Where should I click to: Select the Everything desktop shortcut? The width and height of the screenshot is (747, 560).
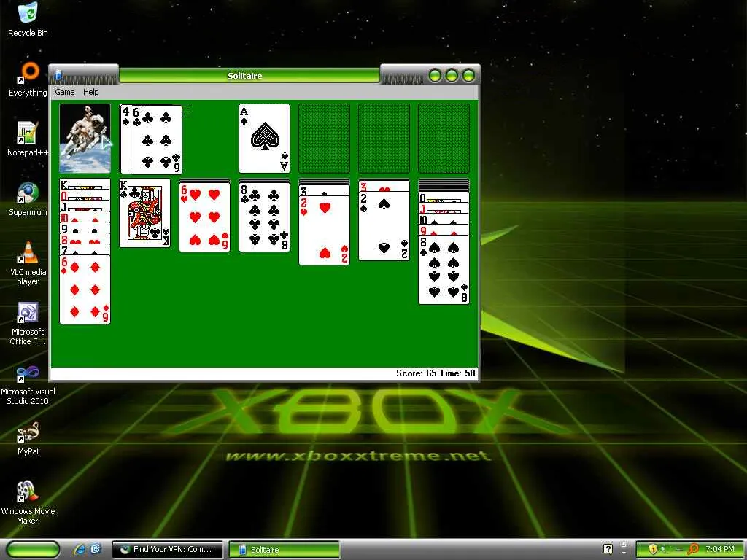coord(28,79)
